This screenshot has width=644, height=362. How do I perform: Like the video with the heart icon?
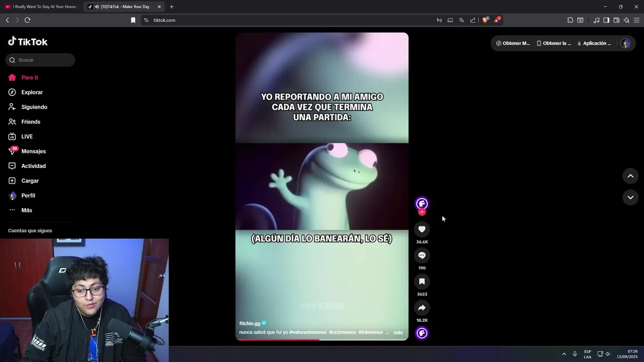coord(422,229)
